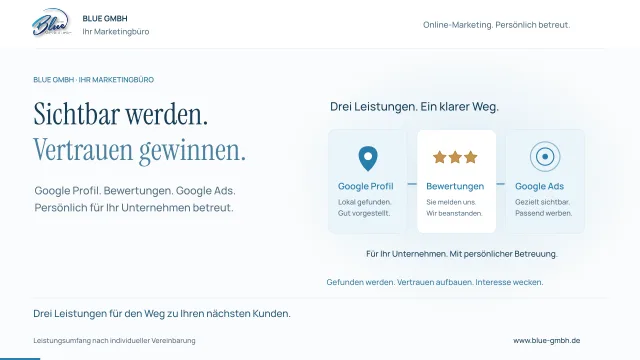This screenshot has width=640, height=360.
Task: Click 'Online-Marketing. Persönlich betreut.' tagline
Action: point(496,25)
